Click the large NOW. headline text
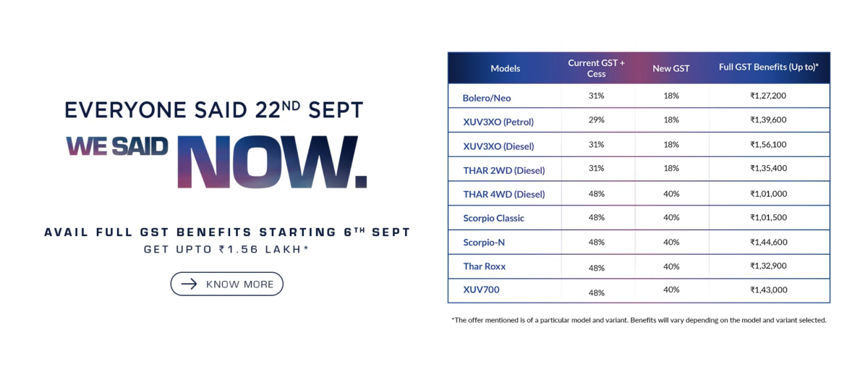Screen dimensions: 868x375 (273, 161)
